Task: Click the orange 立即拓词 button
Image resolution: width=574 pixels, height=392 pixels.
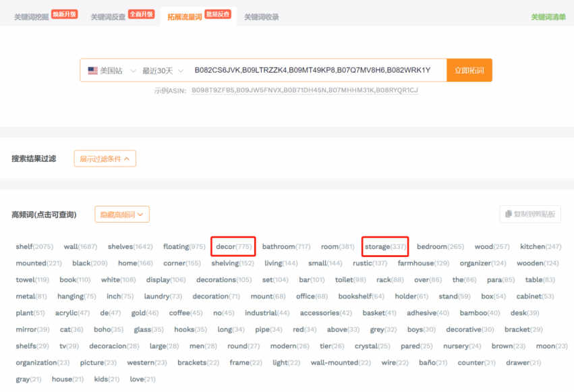Action: (x=469, y=70)
